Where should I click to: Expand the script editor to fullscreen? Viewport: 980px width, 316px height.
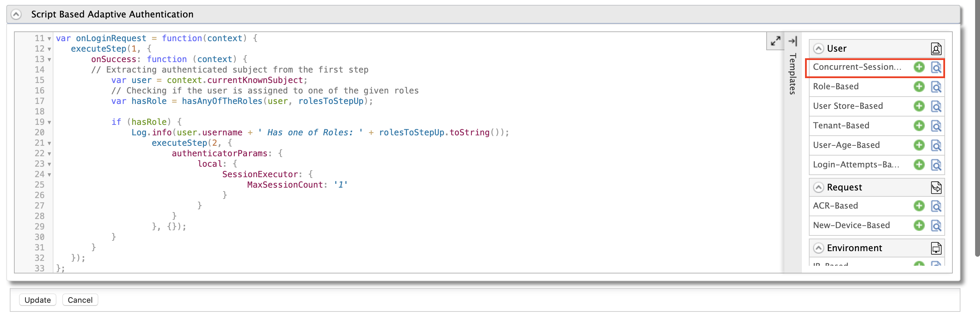775,41
